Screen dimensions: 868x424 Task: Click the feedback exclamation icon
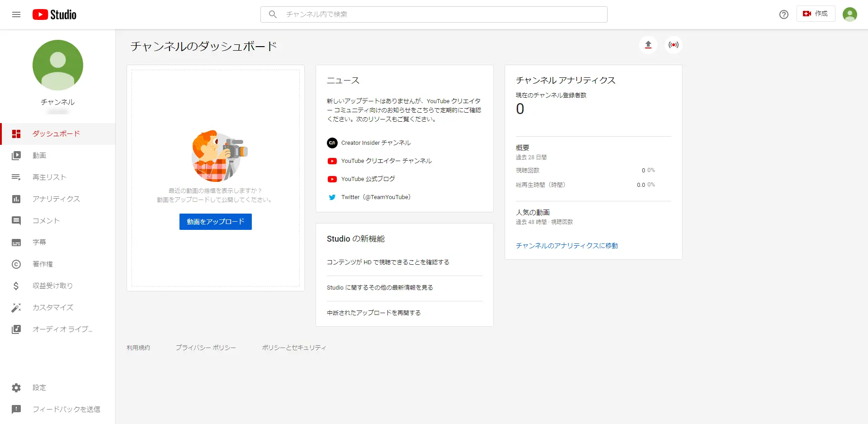[x=16, y=410]
